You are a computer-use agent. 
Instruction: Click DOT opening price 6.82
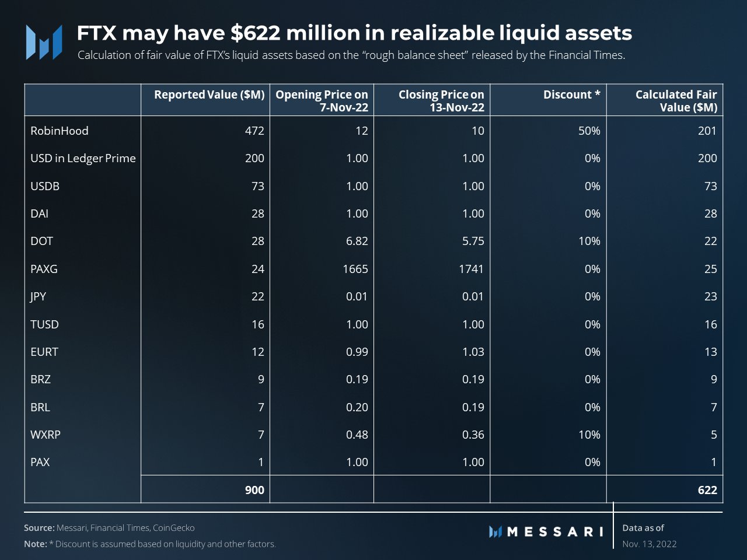[357, 241]
